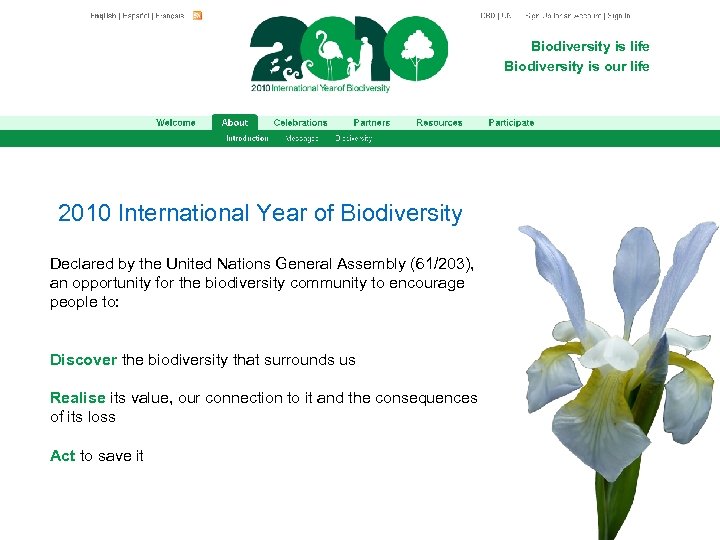Click the green word 'Act'
Screen dimensions: 720x540
pyautogui.click(x=62, y=456)
